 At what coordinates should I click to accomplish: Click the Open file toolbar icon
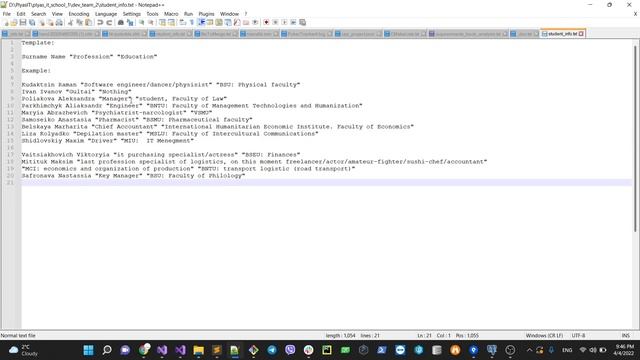[x=14, y=22]
